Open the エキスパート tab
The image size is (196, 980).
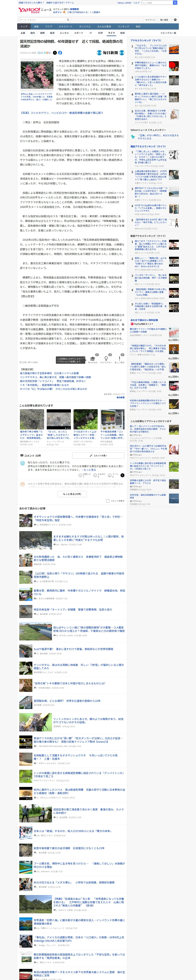tap(65, 27)
